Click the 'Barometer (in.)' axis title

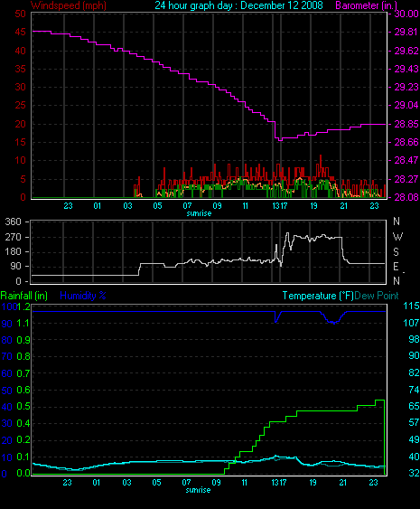pos(366,5)
